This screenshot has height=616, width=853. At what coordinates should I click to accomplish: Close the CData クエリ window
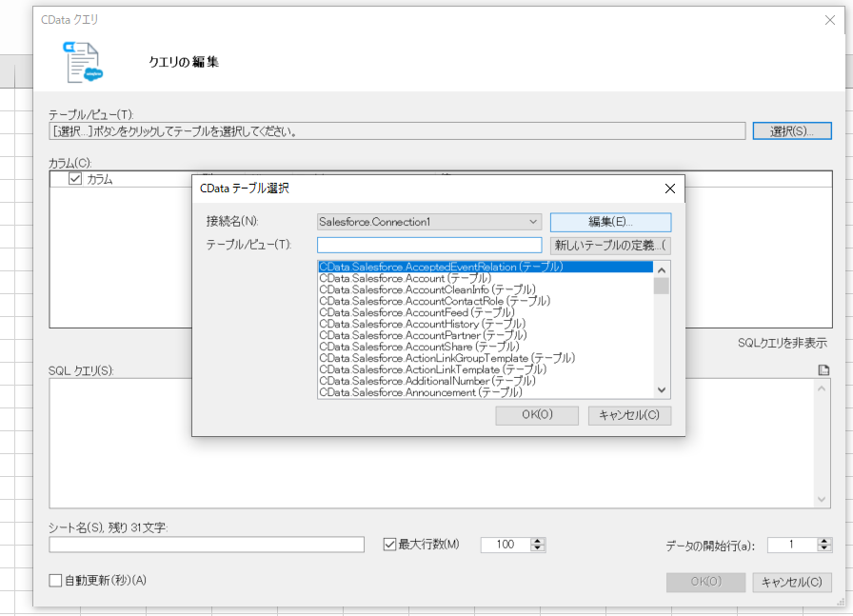(829, 20)
